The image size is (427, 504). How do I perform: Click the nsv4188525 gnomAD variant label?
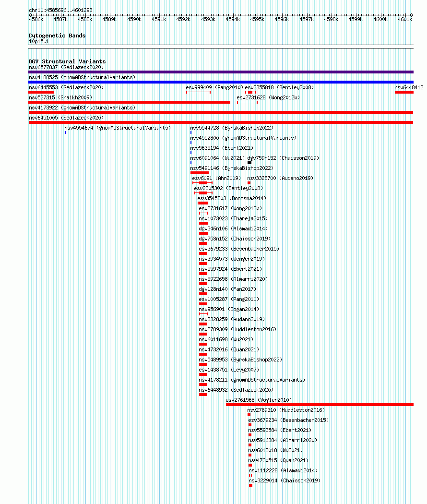[82, 77]
